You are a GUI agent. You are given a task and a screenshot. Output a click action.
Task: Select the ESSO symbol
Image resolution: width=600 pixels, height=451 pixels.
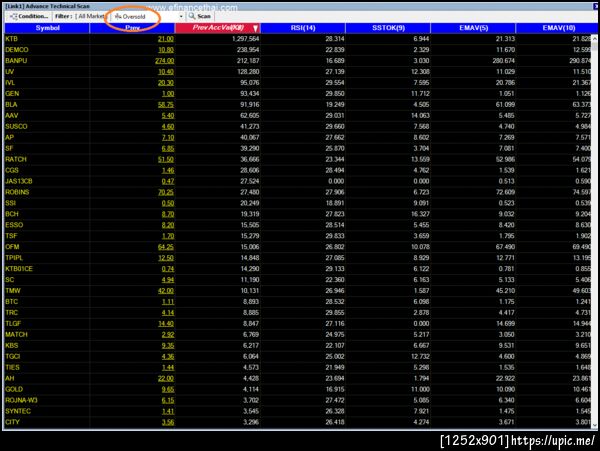14,225
